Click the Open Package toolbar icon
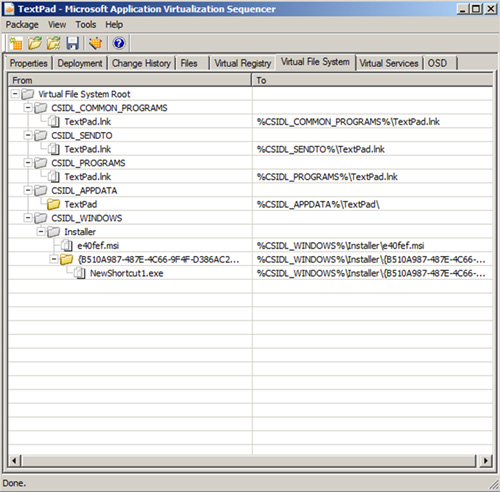The image size is (500, 492). [35, 43]
